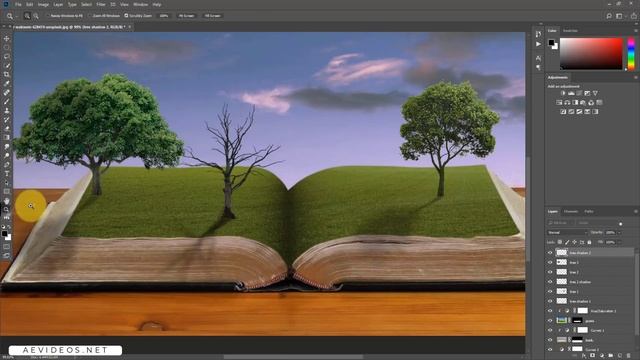Click the Delete layer trash icon
The height and width of the screenshot is (360, 640).
629,356
